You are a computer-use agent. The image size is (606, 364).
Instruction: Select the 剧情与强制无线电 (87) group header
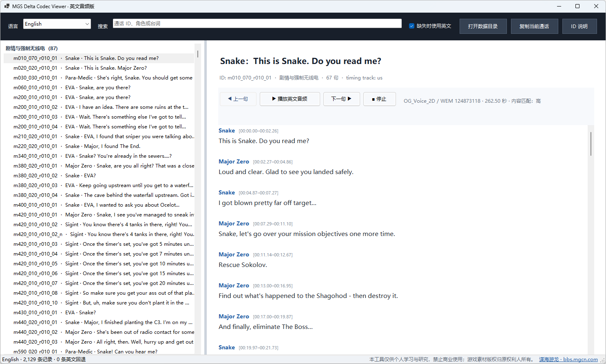pyautogui.click(x=32, y=49)
